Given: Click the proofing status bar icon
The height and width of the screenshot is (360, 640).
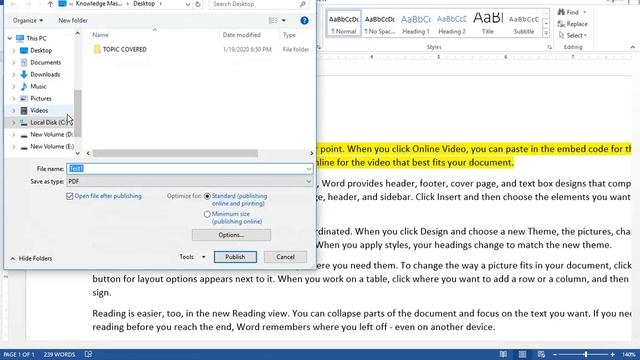Looking at the screenshot, I should pyautogui.click(x=88, y=354).
